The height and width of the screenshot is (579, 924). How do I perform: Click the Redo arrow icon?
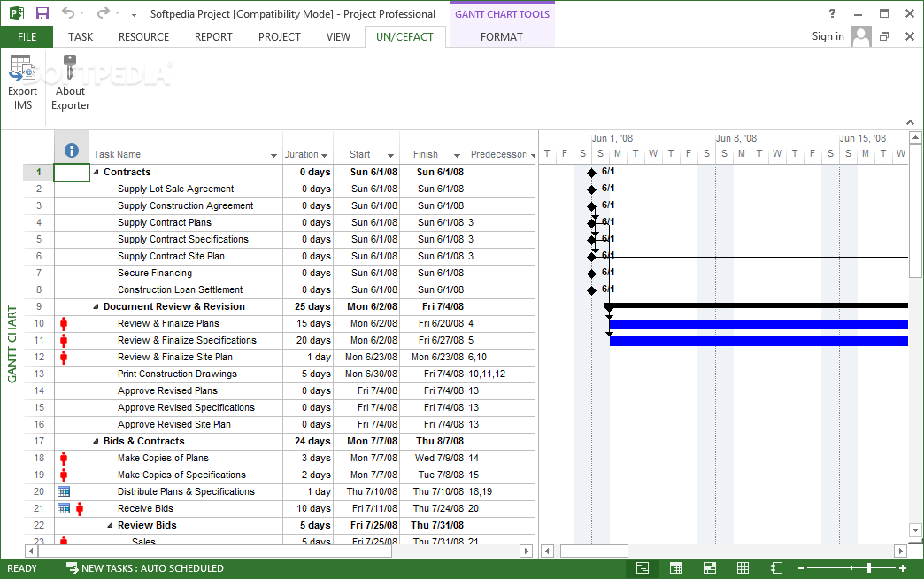[104, 13]
